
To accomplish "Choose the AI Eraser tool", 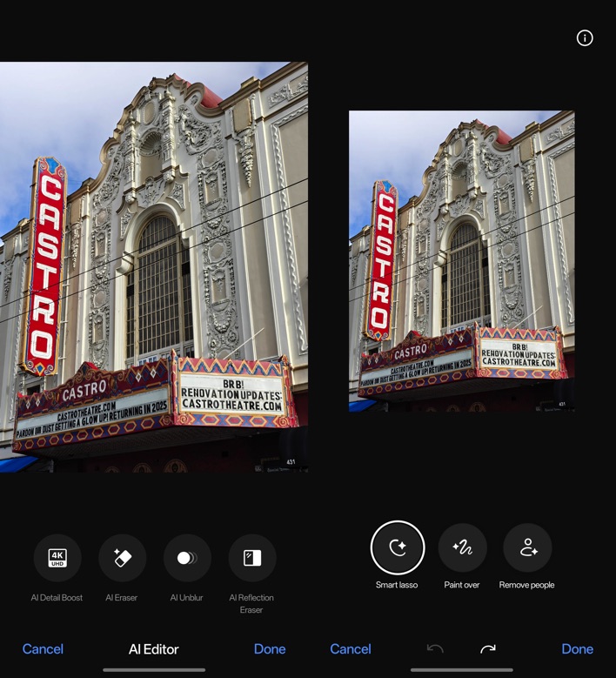I will (x=122, y=558).
